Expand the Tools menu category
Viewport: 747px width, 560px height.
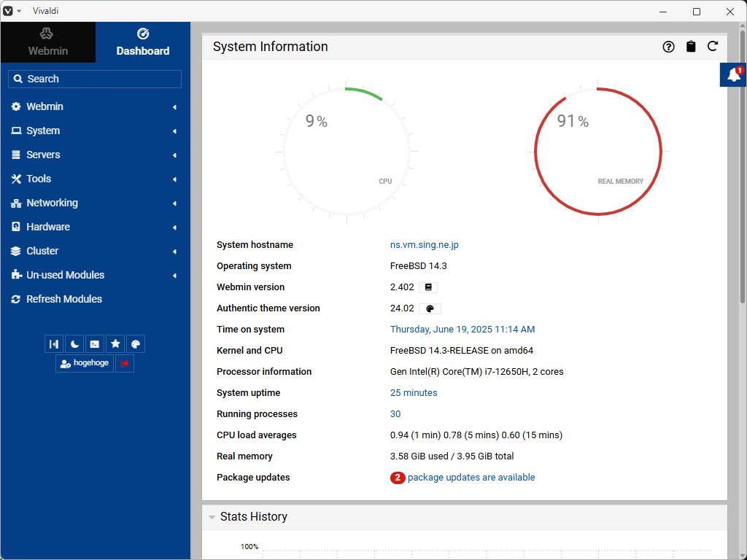[x=95, y=179]
